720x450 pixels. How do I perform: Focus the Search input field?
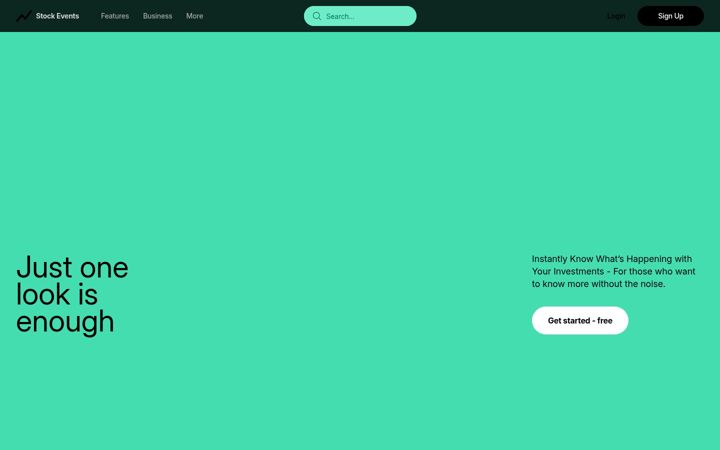(x=360, y=16)
